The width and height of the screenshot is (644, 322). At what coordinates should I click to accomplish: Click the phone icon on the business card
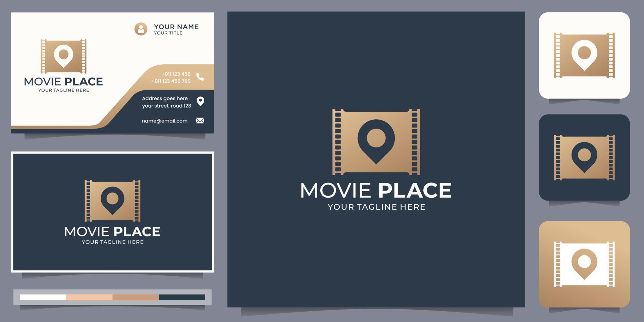click(x=200, y=77)
